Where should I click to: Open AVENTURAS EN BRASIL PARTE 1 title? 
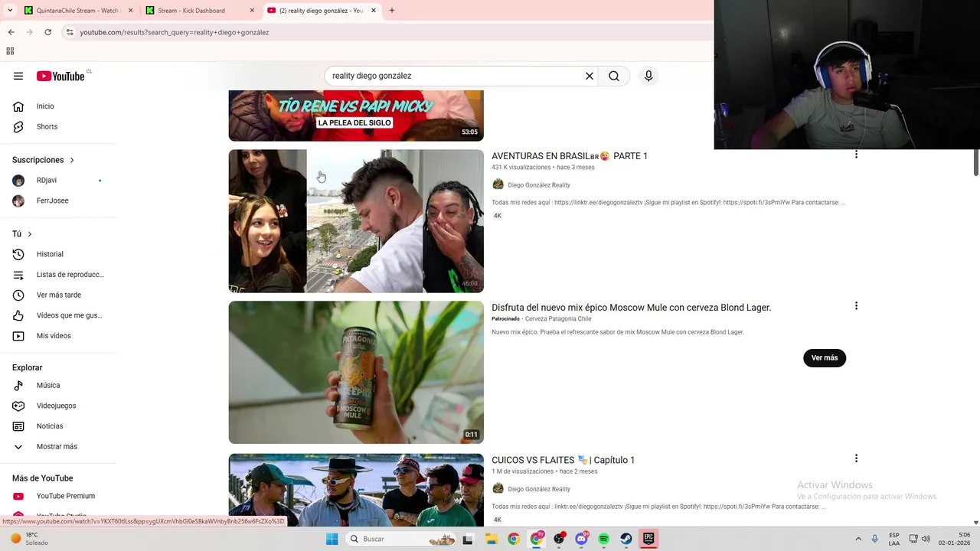point(570,156)
